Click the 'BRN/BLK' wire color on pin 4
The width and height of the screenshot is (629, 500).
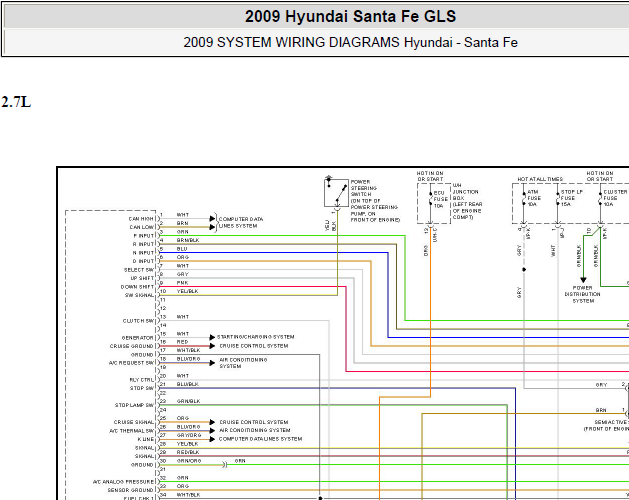[188, 240]
